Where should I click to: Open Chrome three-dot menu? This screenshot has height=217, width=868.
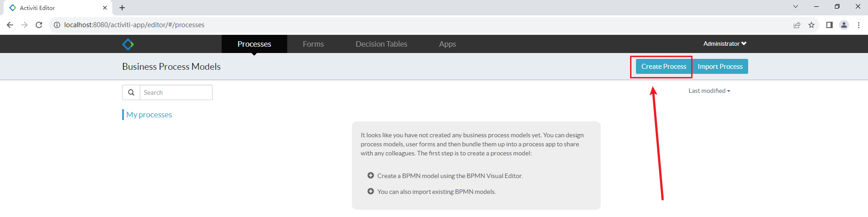pos(859,25)
